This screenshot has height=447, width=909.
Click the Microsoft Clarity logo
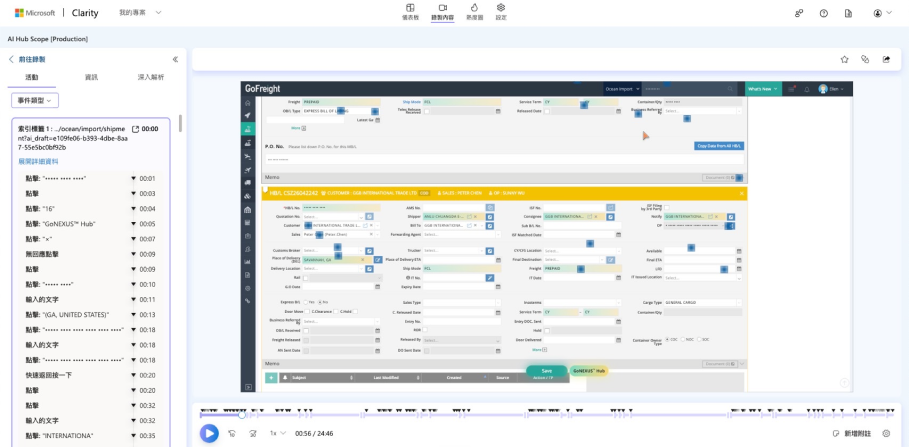56,13
